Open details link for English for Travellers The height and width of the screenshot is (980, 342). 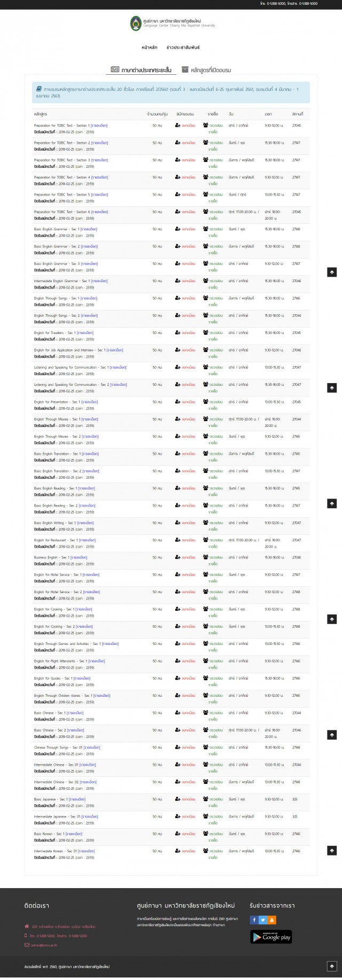point(85,333)
